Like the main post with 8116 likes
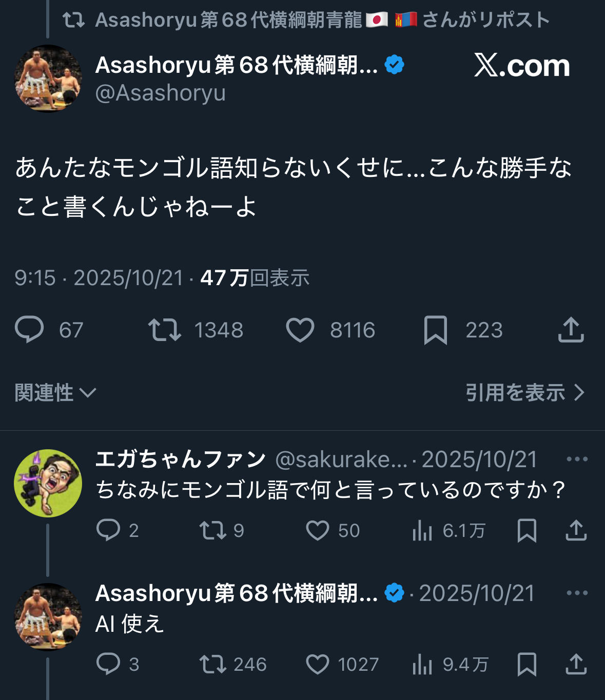The image size is (605, 700). point(300,330)
